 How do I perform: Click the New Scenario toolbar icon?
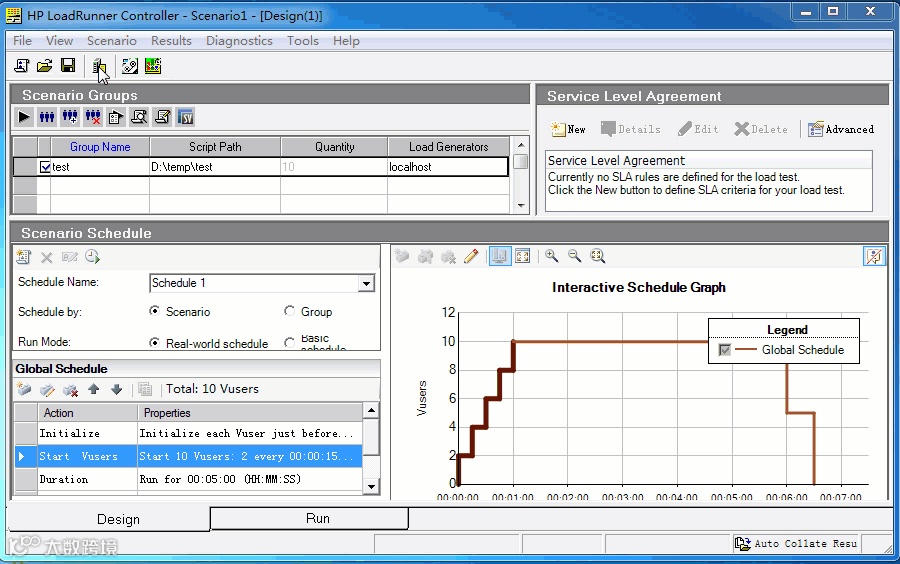coord(22,66)
